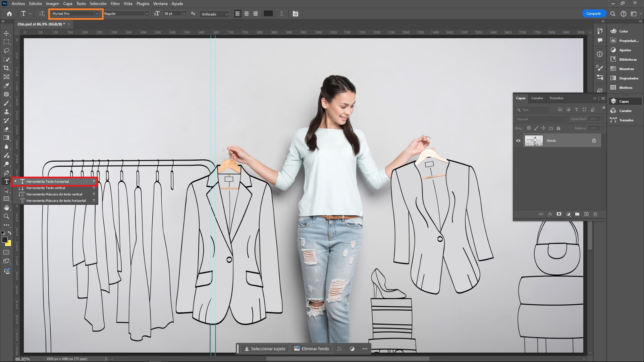Delete layer with trash icon
The image size is (644, 362).
pos(595,214)
